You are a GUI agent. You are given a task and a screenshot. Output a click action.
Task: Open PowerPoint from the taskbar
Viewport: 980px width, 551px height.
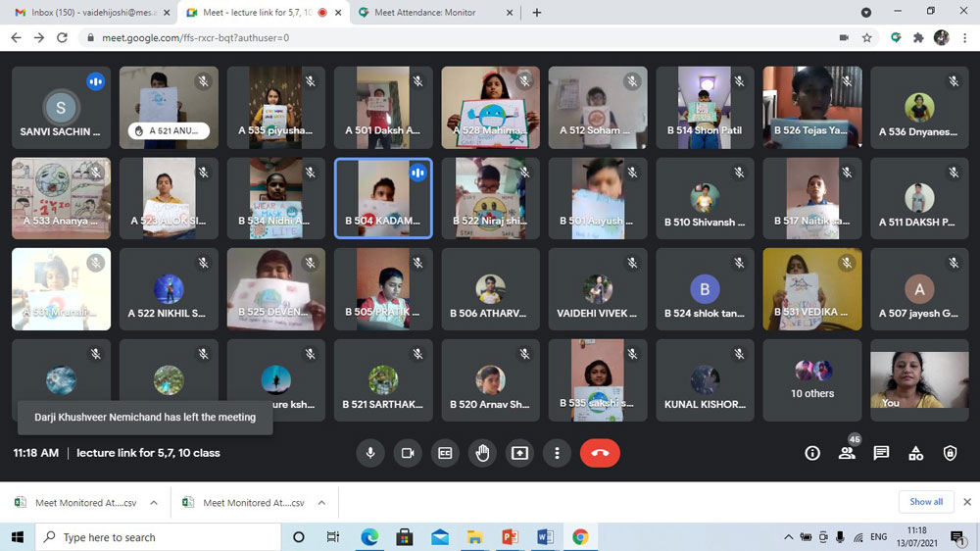[510, 537]
